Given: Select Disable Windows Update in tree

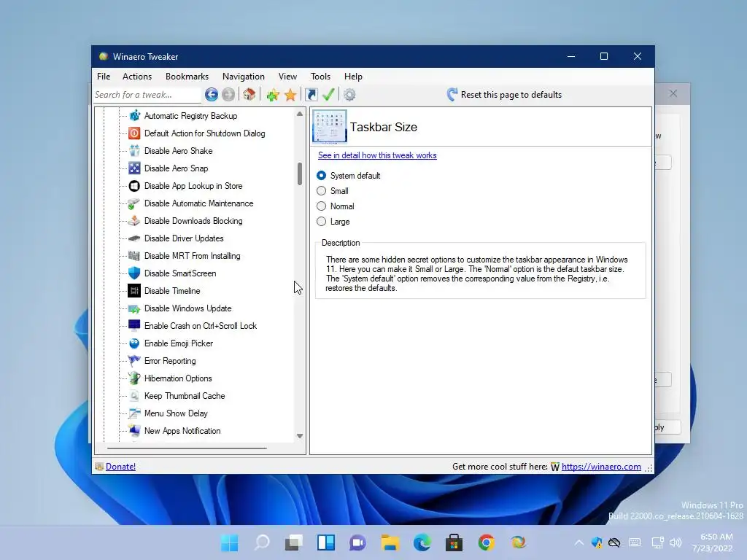Looking at the screenshot, I should pyautogui.click(x=188, y=308).
